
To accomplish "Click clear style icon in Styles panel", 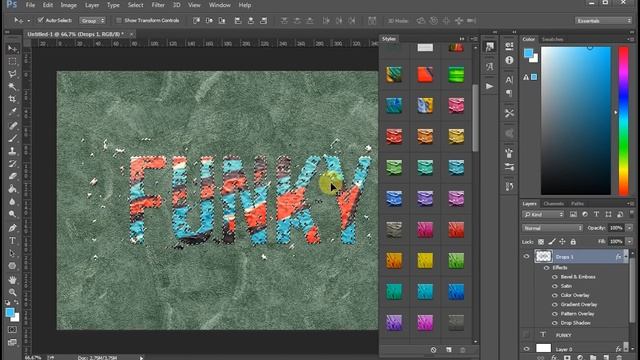I will 433,350.
